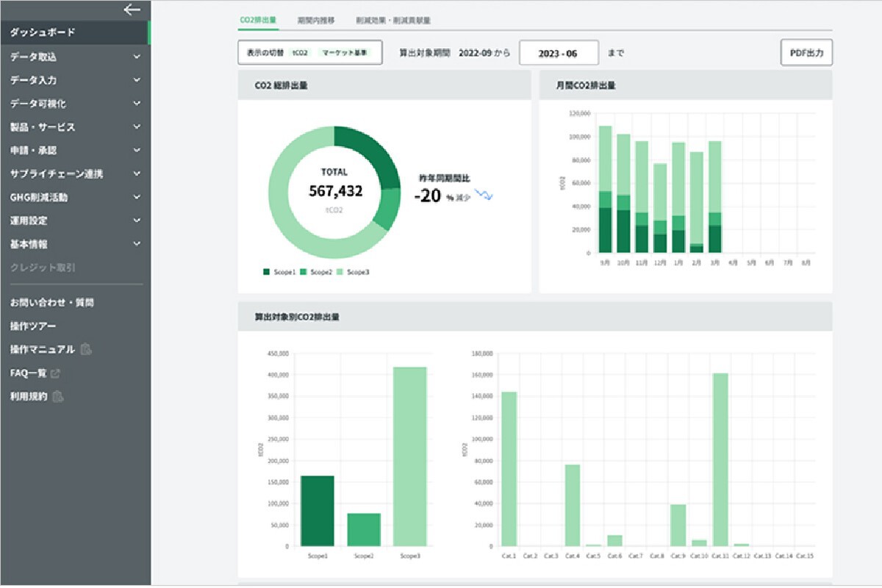Collapse sidebar with the back arrow icon
This screenshot has height=588, width=882.
click(132, 10)
